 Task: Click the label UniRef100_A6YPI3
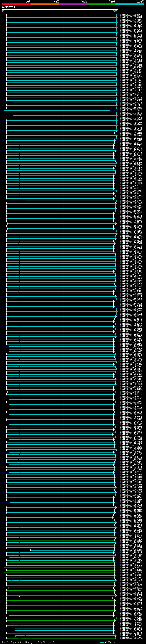coord(131,316)
